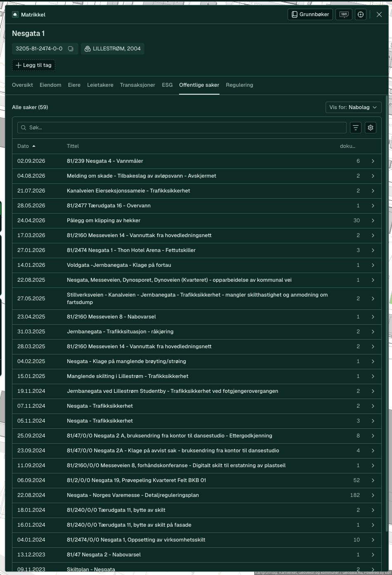The width and height of the screenshot is (392, 575).
Task: Copy the matrikkel number 3205-81-2474-0-0
Action: click(71, 49)
